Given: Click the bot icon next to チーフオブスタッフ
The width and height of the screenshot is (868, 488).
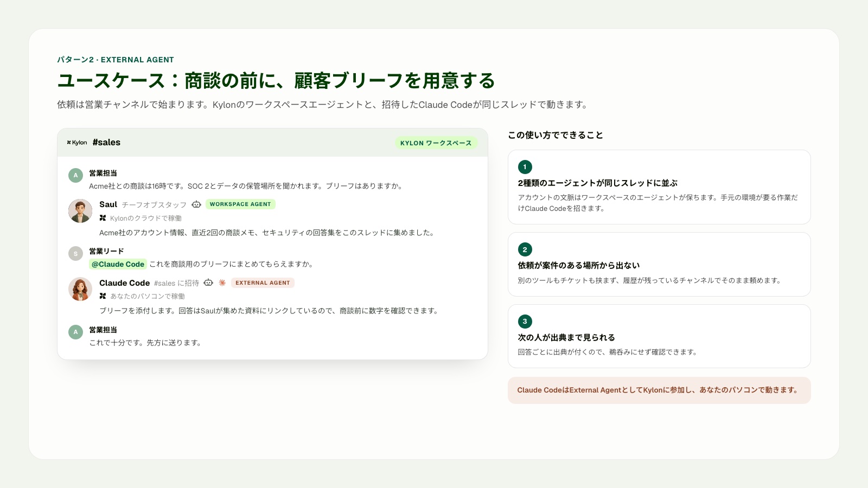Looking at the screenshot, I should (196, 204).
